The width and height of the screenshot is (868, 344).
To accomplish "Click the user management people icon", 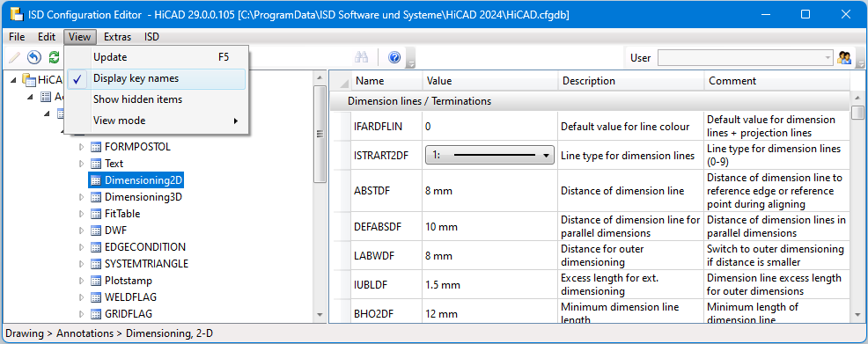I will coord(844,57).
